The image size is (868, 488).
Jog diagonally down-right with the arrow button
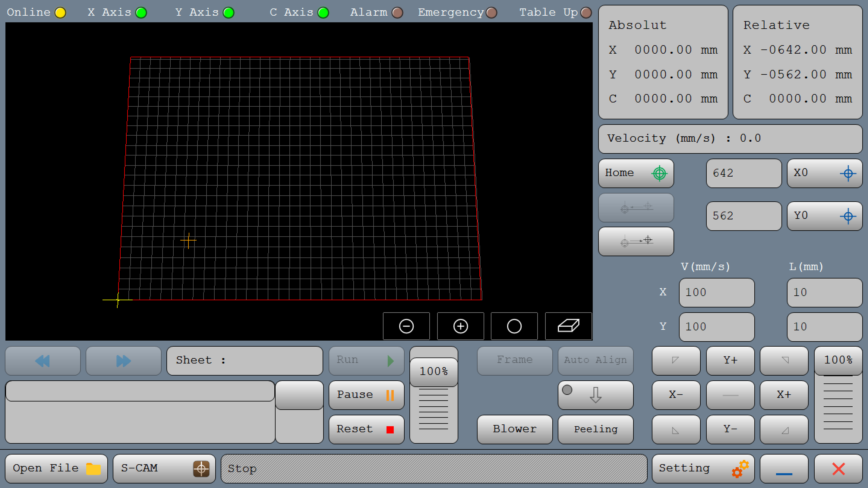coord(784,430)
